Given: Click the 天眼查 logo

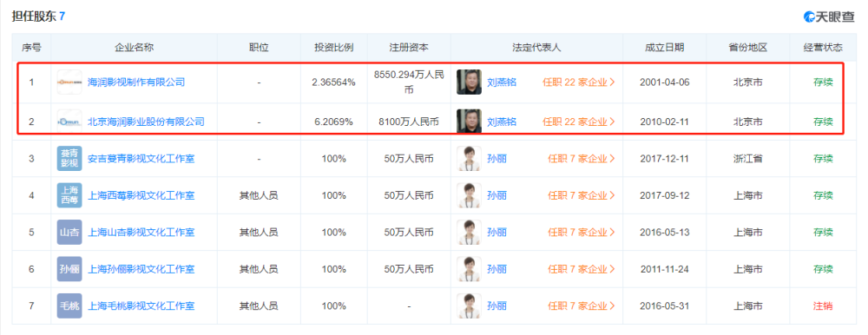Looking at the screenshot, I should coord(829,16).
